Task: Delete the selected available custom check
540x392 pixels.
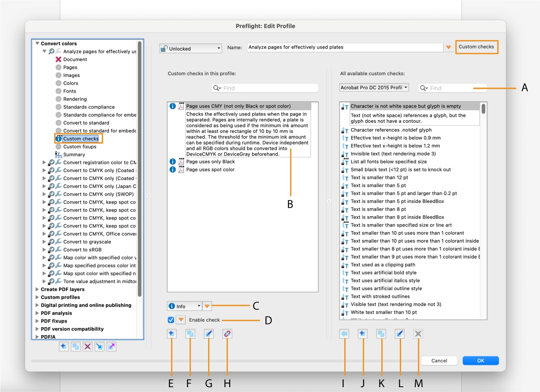Action: [417, 333]
